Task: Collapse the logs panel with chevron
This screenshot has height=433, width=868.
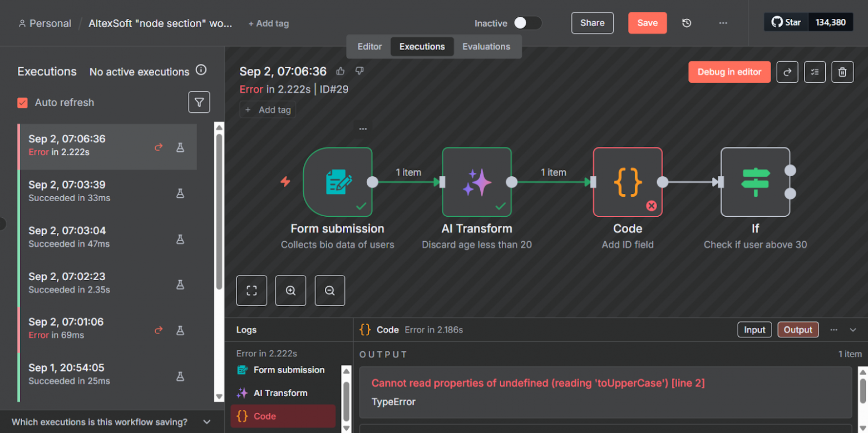Action: pyautogui.click(x=853, y=330)
